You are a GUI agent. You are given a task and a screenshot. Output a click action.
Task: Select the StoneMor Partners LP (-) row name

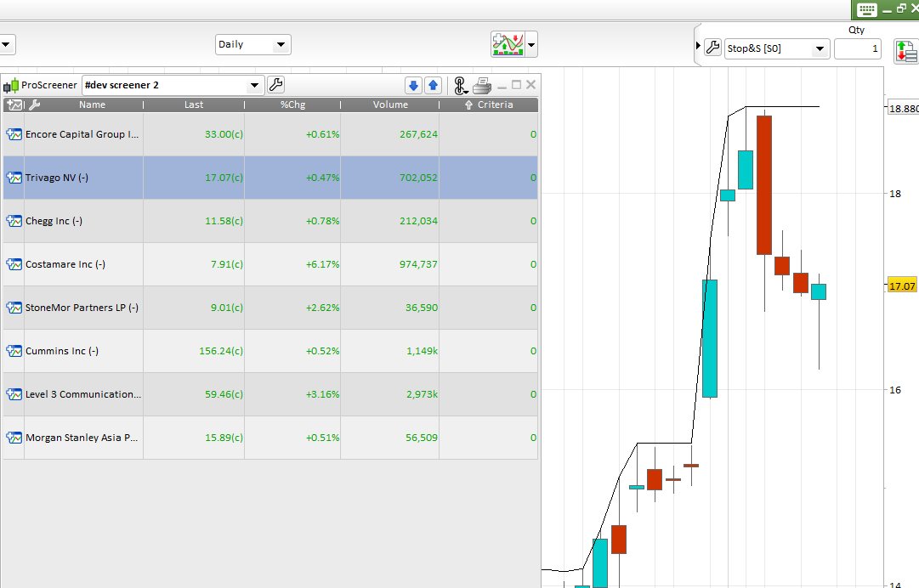point(82,308)
